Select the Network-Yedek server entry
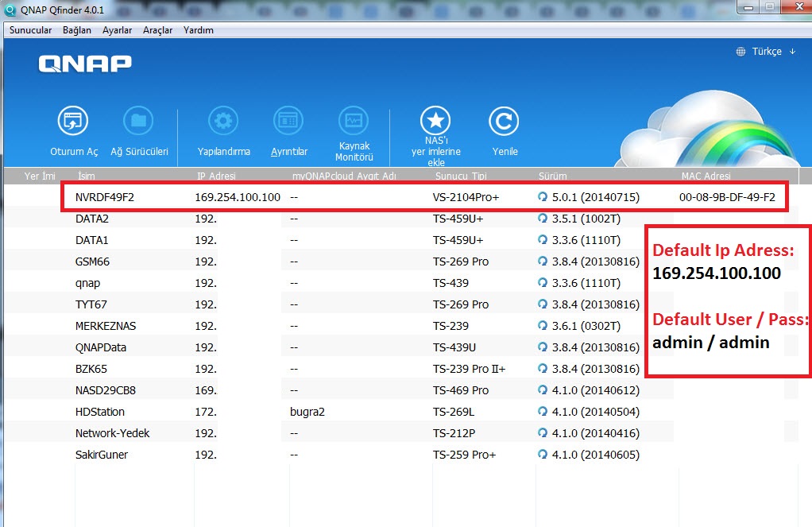Viewport: 812px width, 527px height. 112,433
